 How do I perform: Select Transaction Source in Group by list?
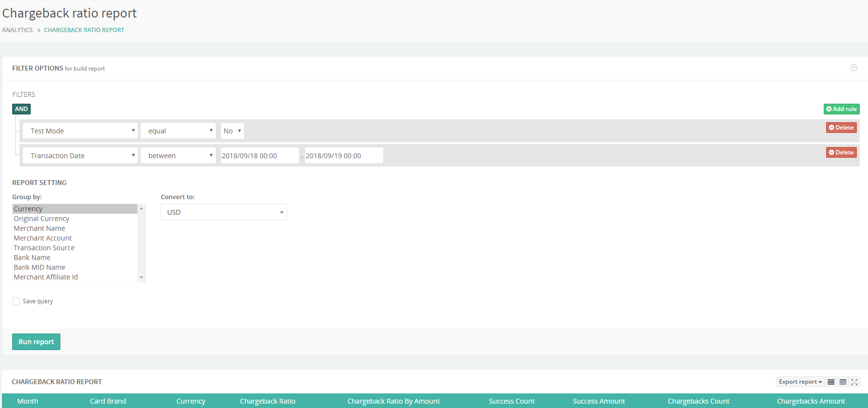click(x=75, y=248)
